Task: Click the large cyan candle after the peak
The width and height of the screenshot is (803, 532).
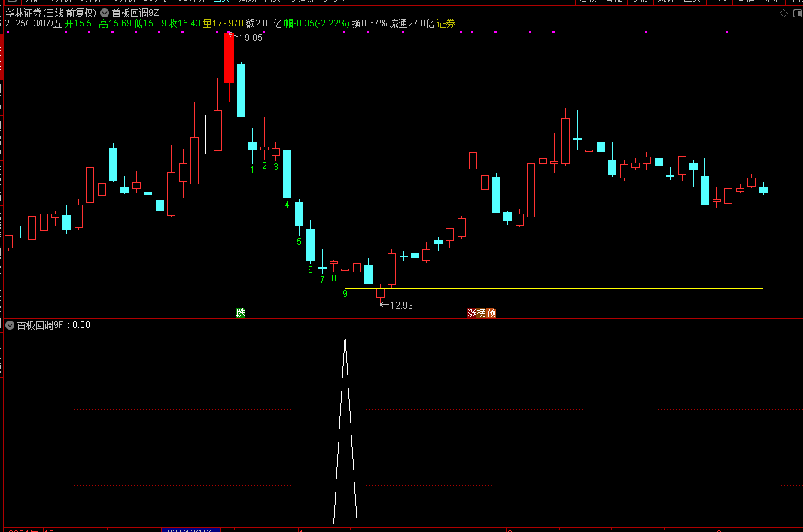Action: tap(241, 90)
